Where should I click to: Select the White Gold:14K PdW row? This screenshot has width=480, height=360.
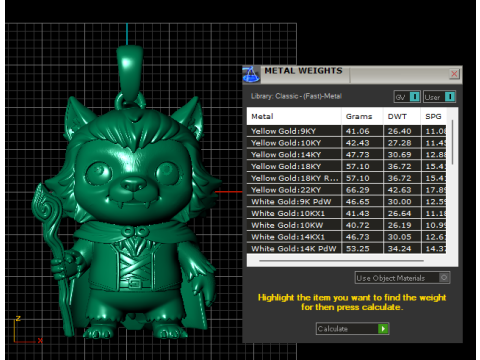tap(346, 248)
